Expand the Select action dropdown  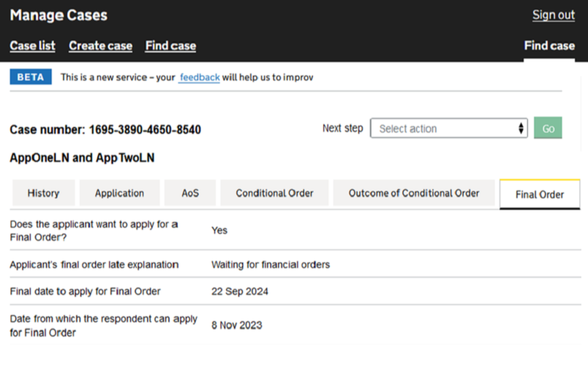pos(448,129)
